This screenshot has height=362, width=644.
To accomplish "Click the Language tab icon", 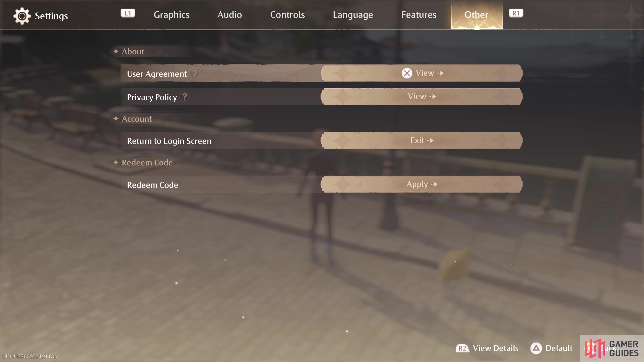I will coord(352,15).
